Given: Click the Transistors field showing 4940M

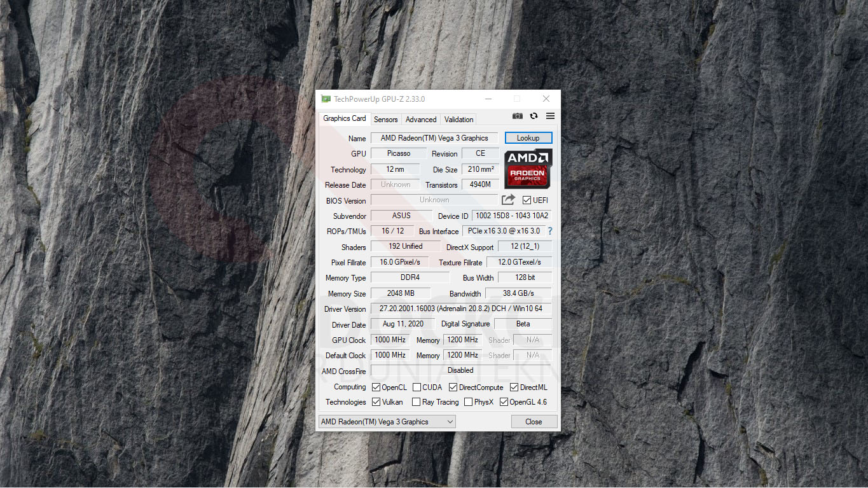Looking at the screenshot, I should (481, 185).
